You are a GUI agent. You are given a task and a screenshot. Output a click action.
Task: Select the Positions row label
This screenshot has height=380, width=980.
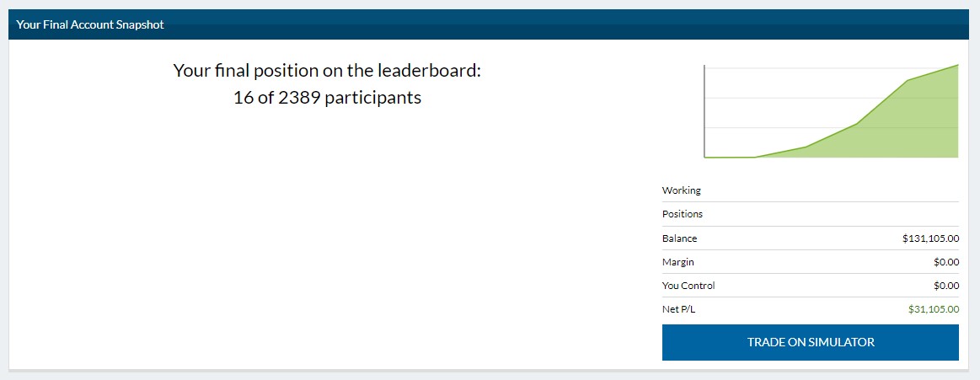pyautogui.click(x=683, y=214)
